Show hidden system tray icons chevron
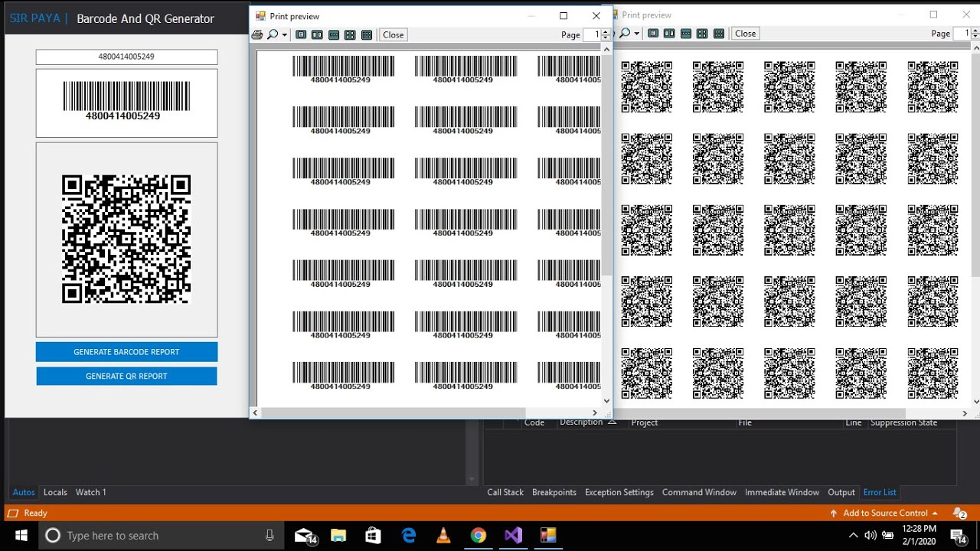The image size is (980, 551). 853,536
